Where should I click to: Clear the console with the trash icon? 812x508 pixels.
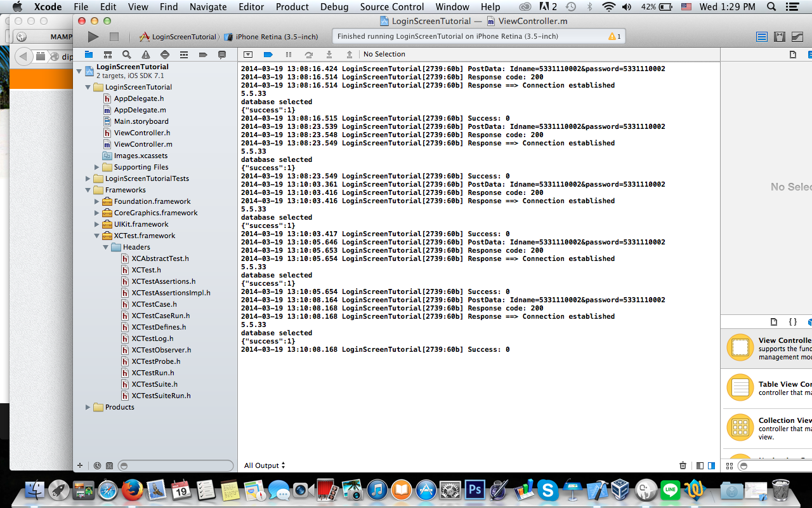683,465
